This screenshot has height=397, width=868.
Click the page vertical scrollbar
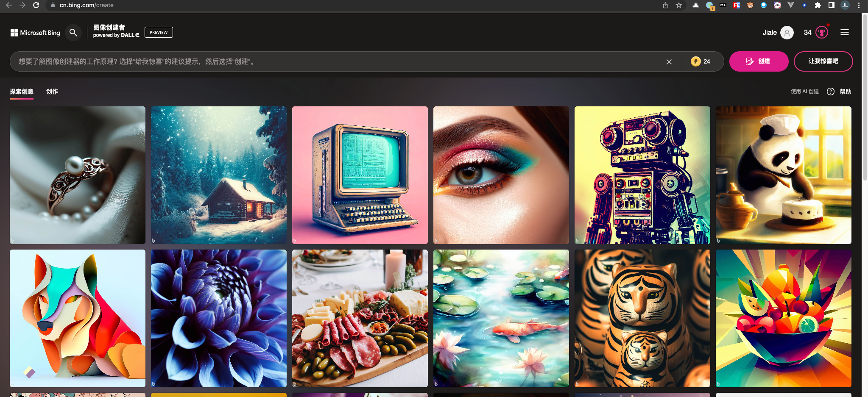pos(865,97)
